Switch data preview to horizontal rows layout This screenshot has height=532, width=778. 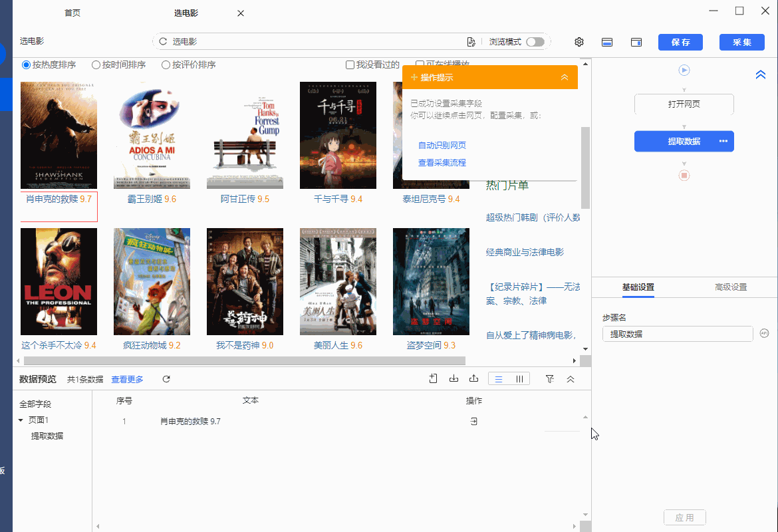499,379
